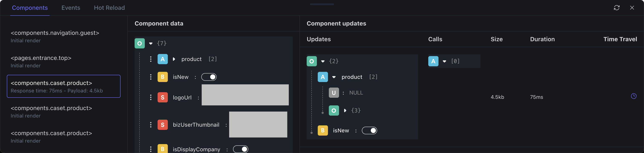Select pages.entrance.top component

pyautogui.click(x=63, y=61)
